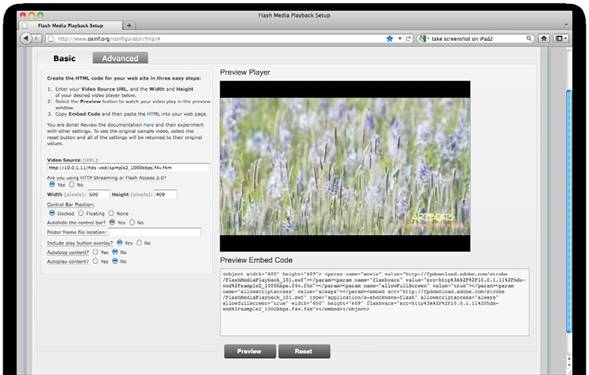Switch to the Advanced tab

120,58
